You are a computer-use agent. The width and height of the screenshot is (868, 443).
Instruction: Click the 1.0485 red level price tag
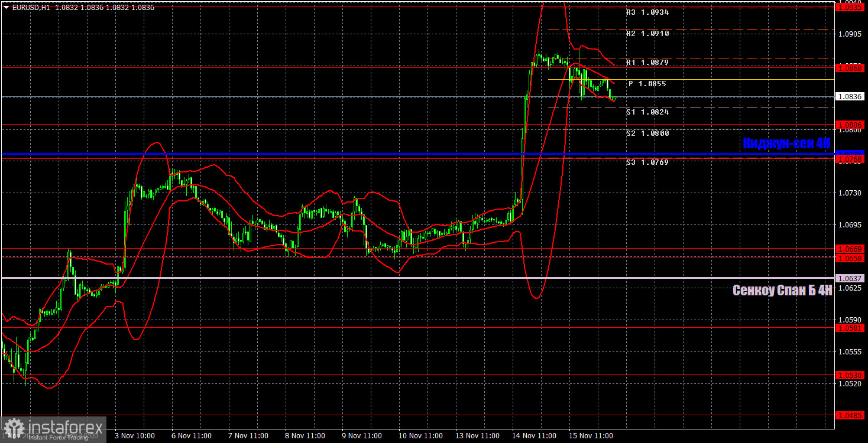coord(850,415)
